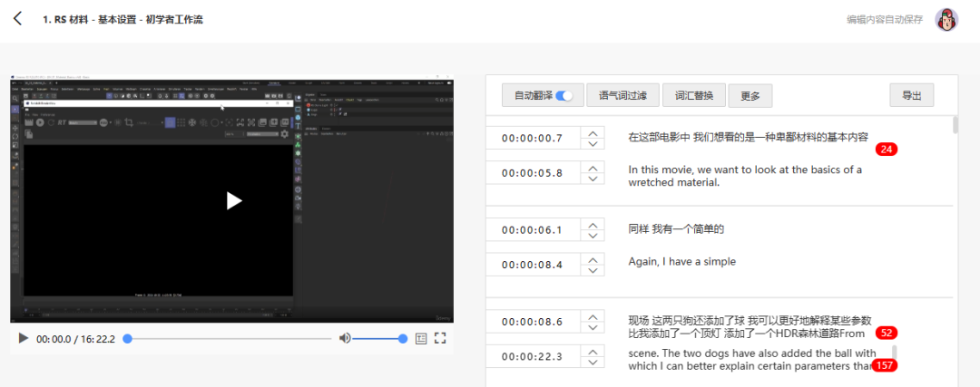The height and width of the screenshot is (387, 980).
Task: Edit the Chinese subtitle starting 现场 这两只狗
Action: pyautogui.click(x=750, y=326)
